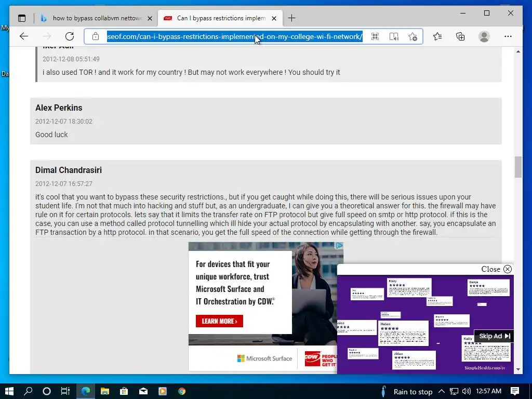This screenshot has height=399, width=532.
Task: Open Google Chrome from the taskbar
Action: pos(182,391)
